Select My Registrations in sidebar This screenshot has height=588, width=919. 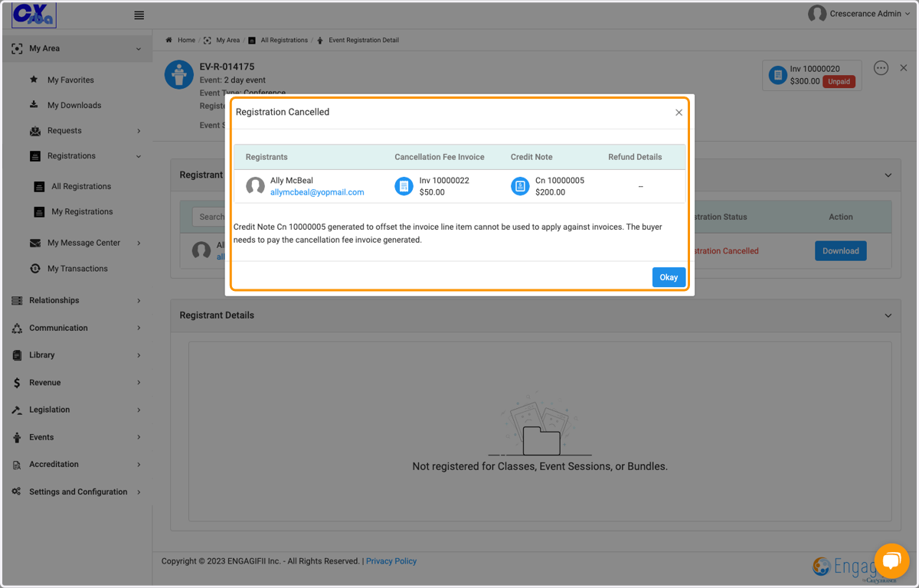[x=82, y=211]
